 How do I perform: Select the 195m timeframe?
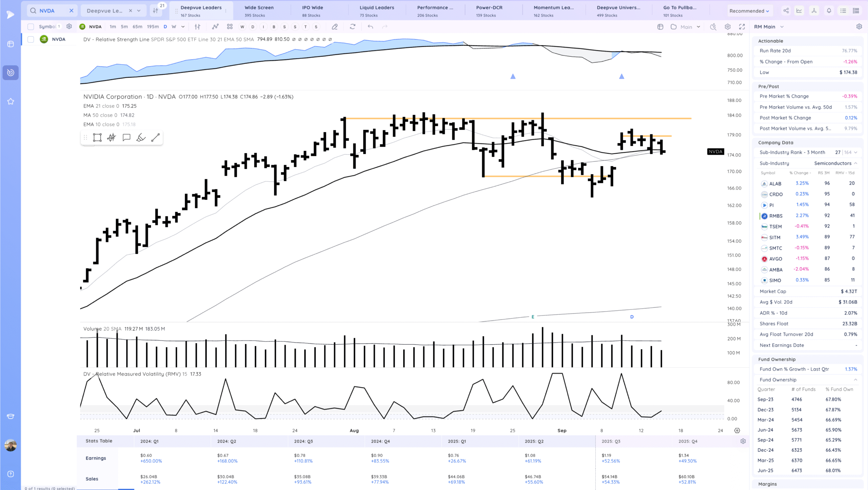tap(153, 26)
